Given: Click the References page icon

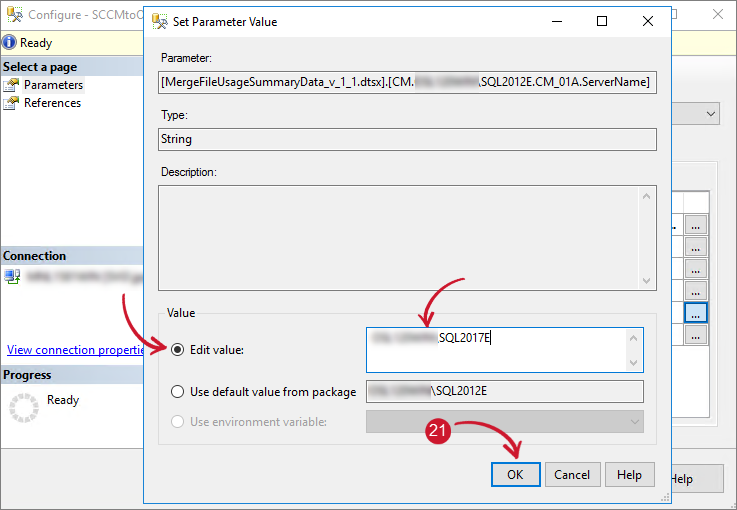Looking at the screenshot, I should pos(11,103).
